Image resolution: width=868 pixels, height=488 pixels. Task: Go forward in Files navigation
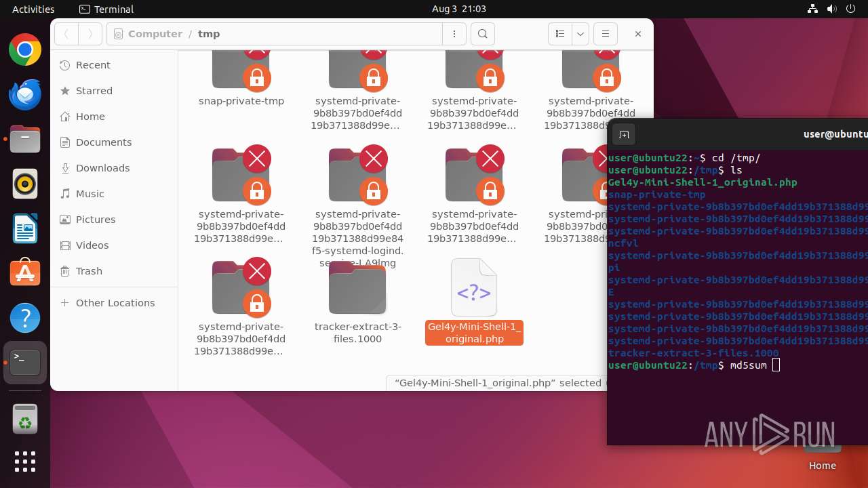pos(90,34)
